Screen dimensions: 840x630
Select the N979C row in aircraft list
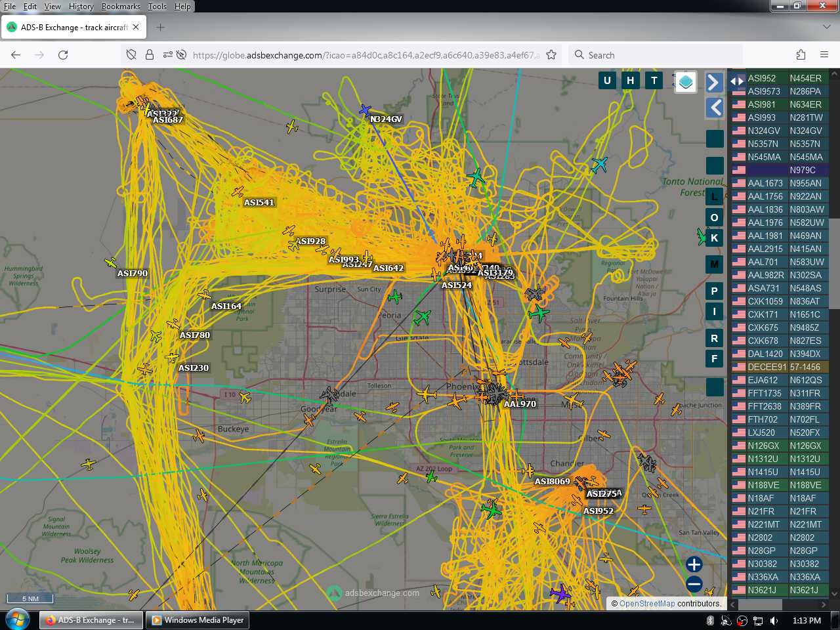click(x=779, y=170)
